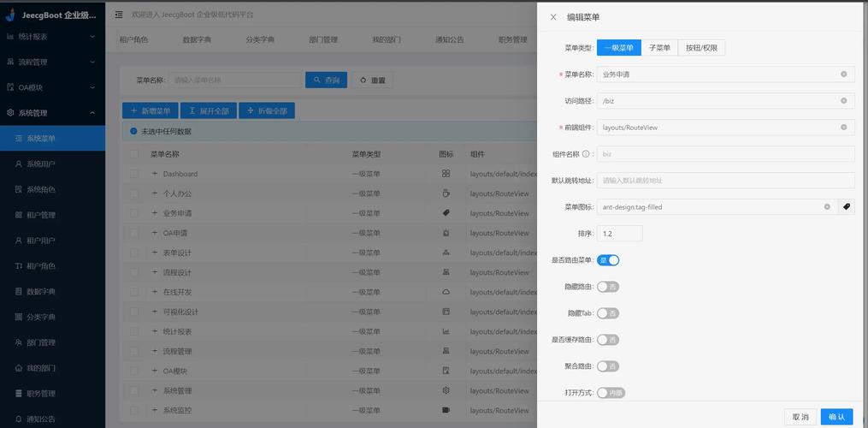Click the OA模块 row icon in table

[x=446, y=371]
